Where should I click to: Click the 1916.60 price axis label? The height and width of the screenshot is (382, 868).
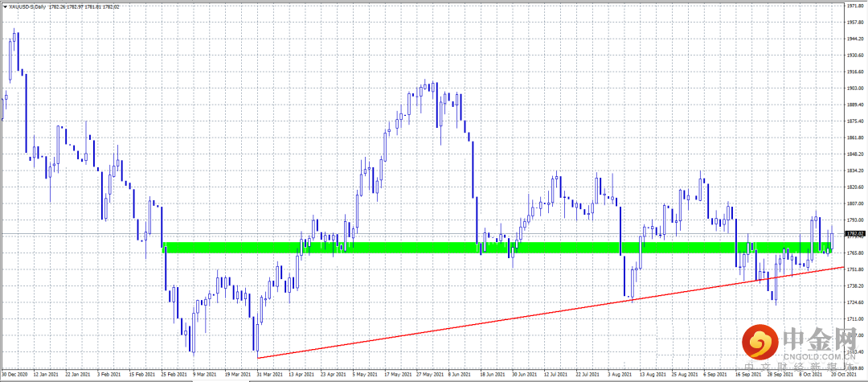click(856, 72)
